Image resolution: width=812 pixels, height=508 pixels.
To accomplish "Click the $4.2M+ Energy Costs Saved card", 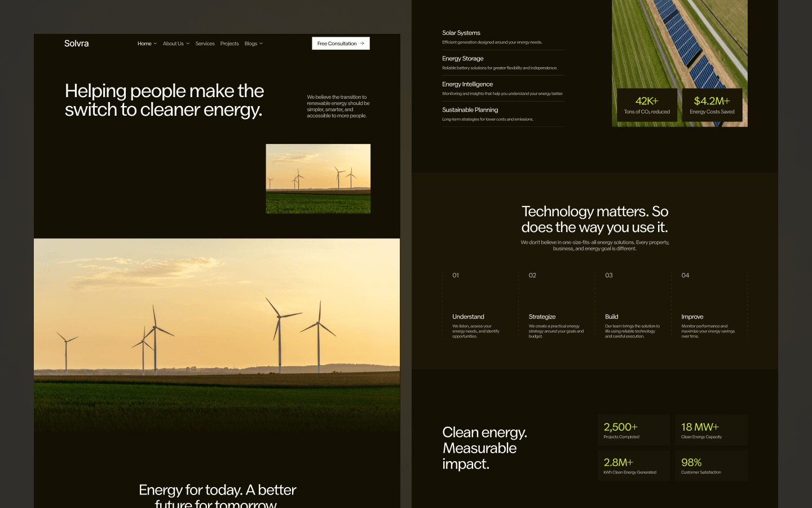I will coord(712,105).
